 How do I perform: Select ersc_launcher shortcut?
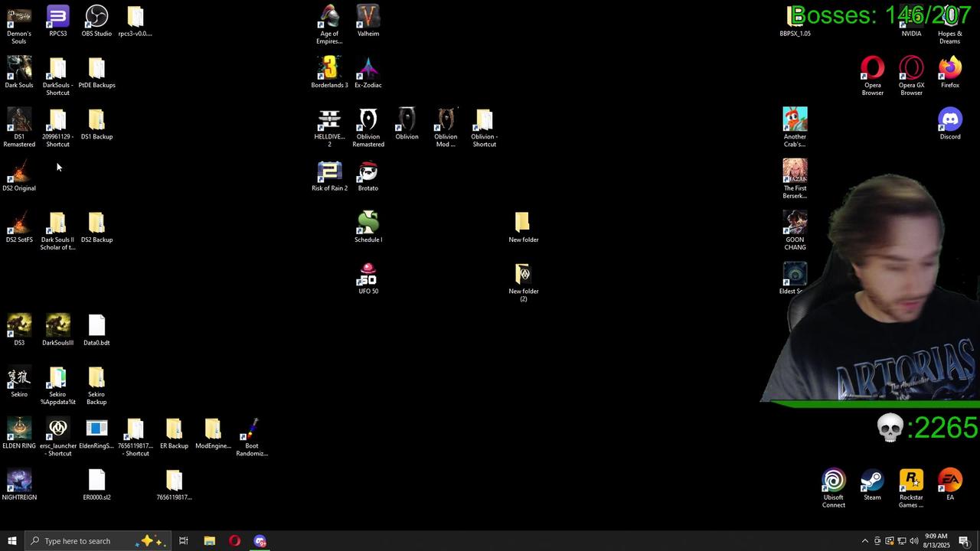pyautogui.click(x=57, y=437)
